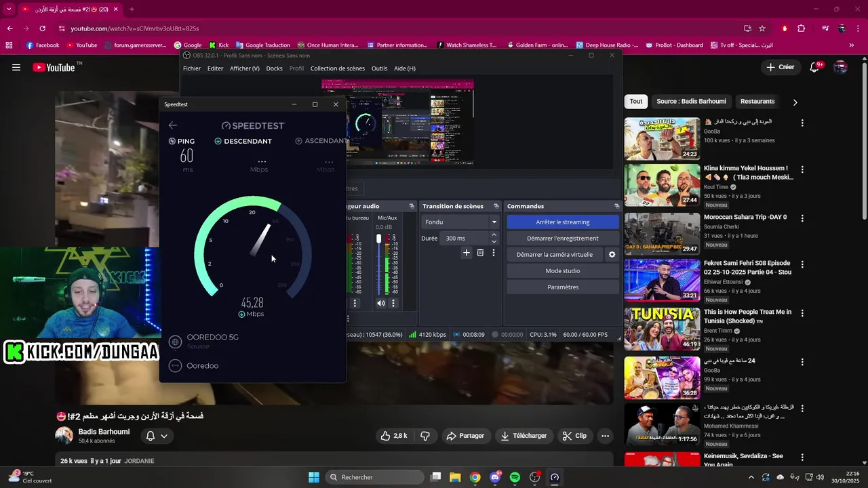Open the Chrome extensions puzzle icon
Screen dimensions: 868x488
coord(802,28)
